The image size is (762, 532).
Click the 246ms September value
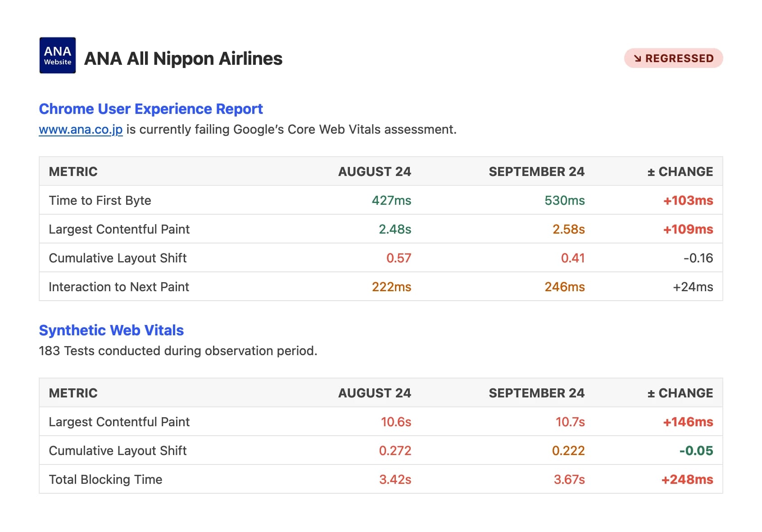click(564, 287)
